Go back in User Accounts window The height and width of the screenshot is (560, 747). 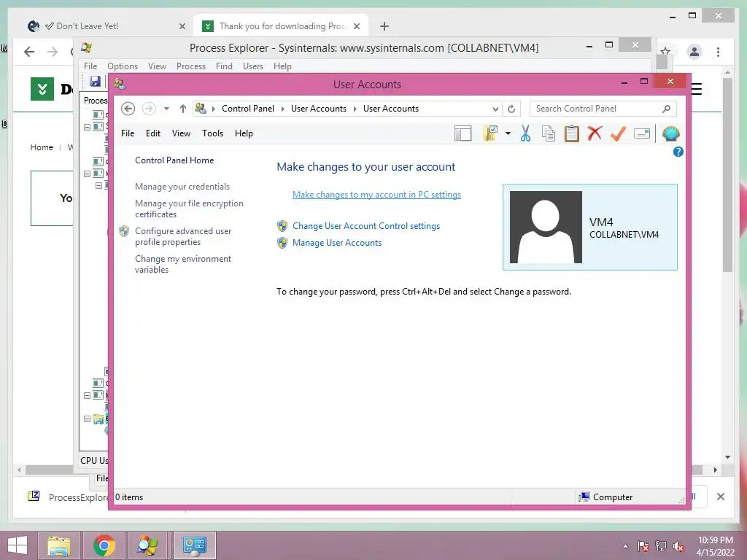pos(128,109)
